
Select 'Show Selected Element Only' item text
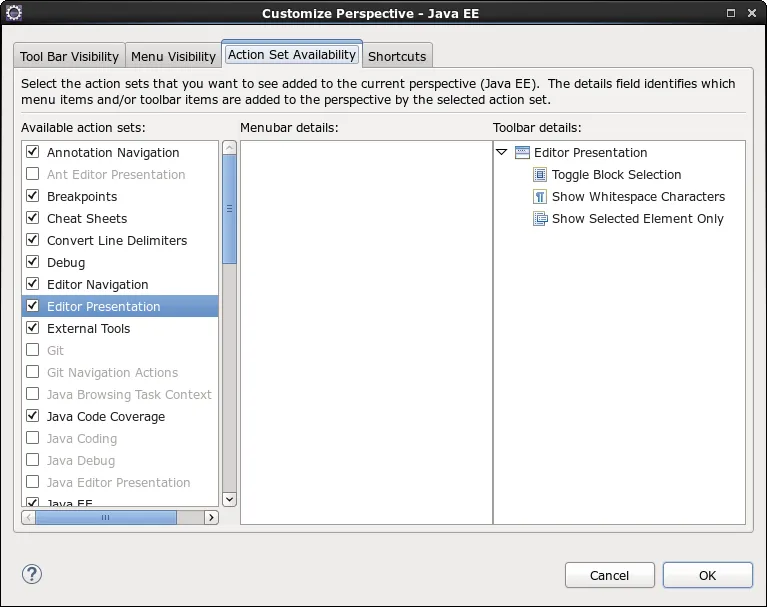pos(638,219)
